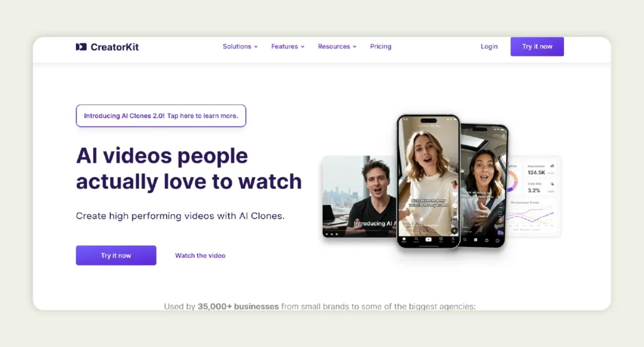Click the Create high performing videos subtitle
The height and width of the screenshot is (347, 644).
tap(180, 216)
